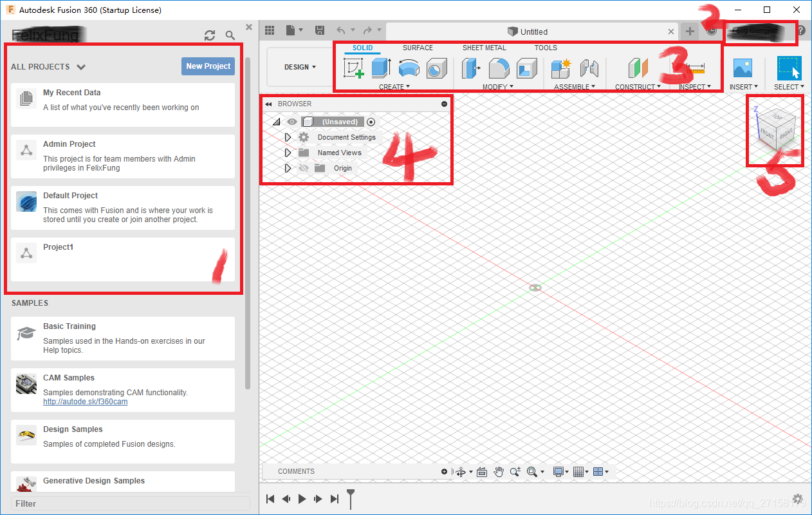This screenshot has width=812, height=515.
Task: Click the Select window-selection icon
Action: click(789, 68)
